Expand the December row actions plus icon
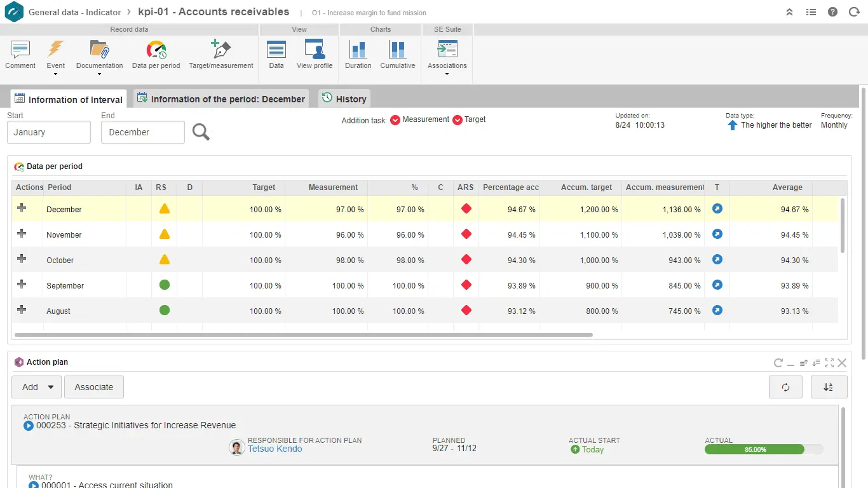 [x=22, y=208]
